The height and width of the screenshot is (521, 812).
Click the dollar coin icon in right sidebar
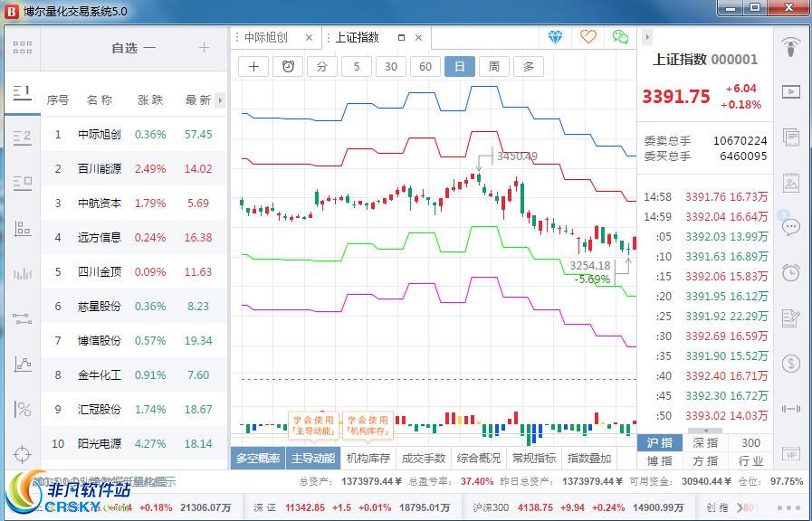pyautogui.click(x=791, y=364)
